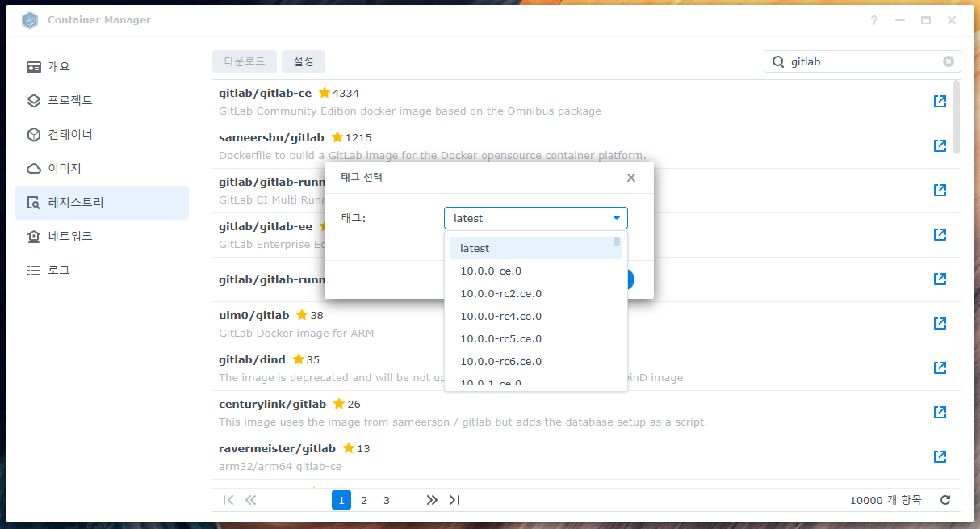Select tag 10.0.0-rc5.ce.0
The width and height of the screenshot is (980, 529).
click(x=536, y=338)
